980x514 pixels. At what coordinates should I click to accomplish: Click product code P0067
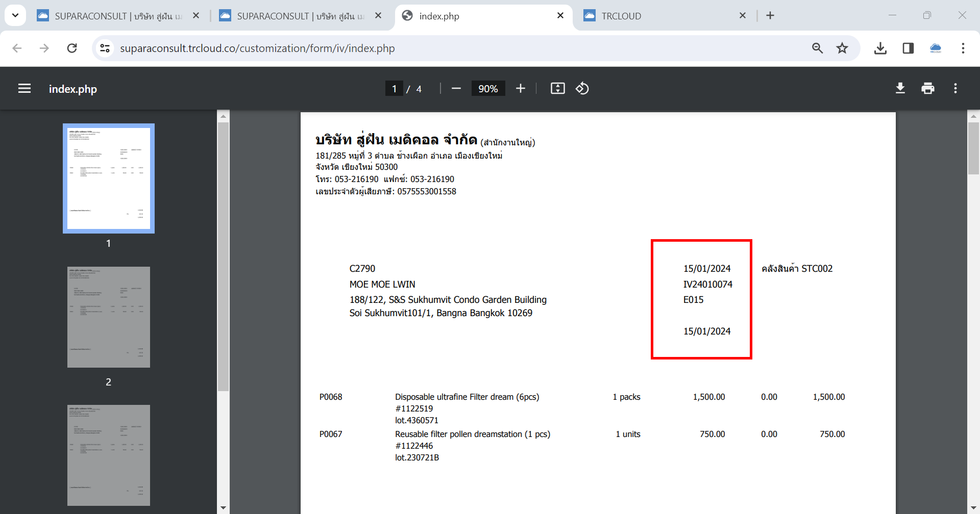click(331, 434)
